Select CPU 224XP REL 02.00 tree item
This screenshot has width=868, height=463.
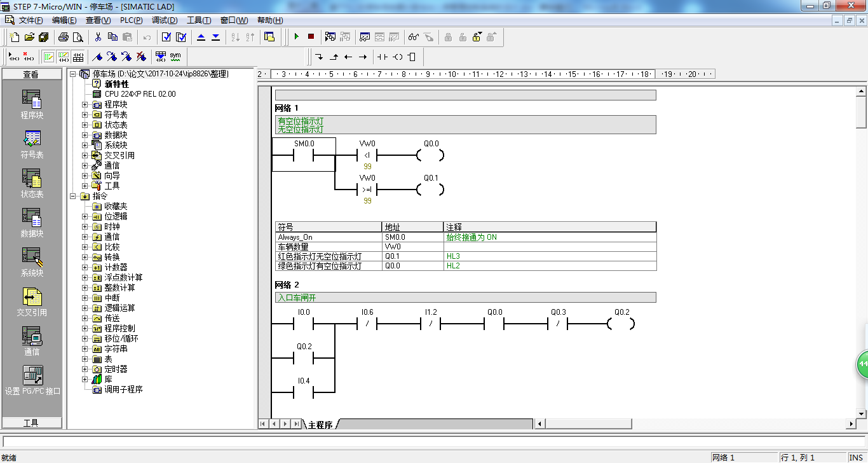(x=140, y=94)
